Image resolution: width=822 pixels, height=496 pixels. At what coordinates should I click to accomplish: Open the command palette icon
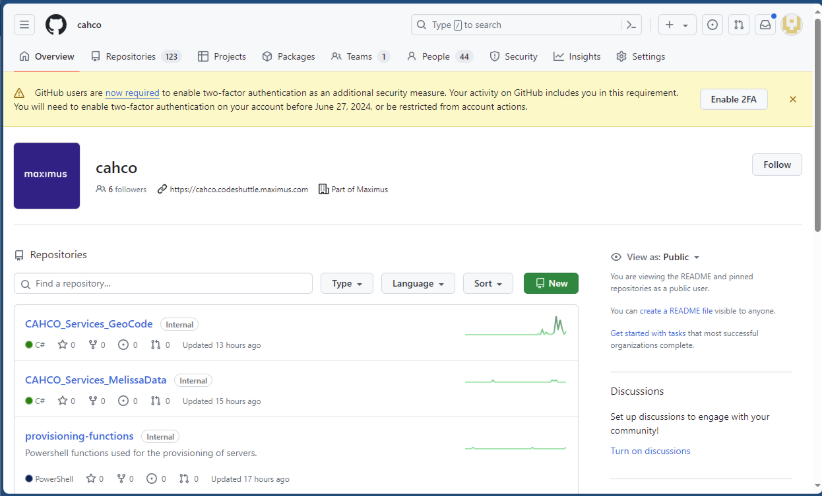click(631, 25)
